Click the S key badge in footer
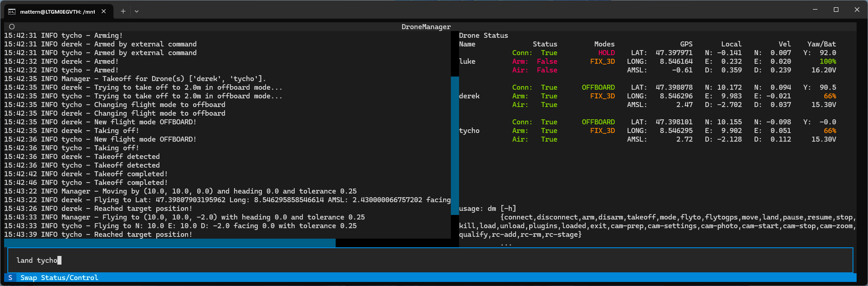Screen dimensions: 868x286 point(10,278)
